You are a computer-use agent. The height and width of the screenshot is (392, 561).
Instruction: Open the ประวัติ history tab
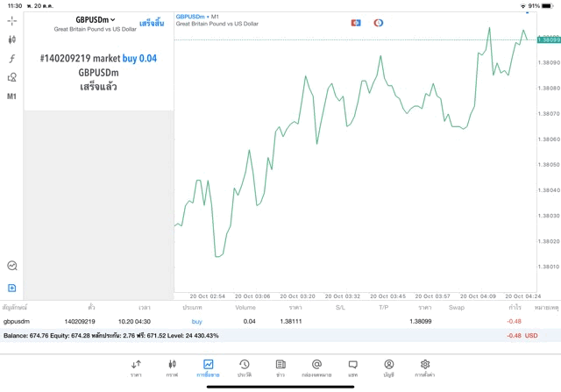[x=245, y=368]
